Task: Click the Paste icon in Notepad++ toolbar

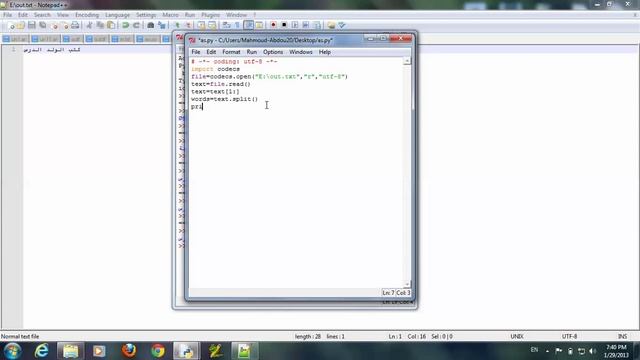Action: [x=111, y=25]
